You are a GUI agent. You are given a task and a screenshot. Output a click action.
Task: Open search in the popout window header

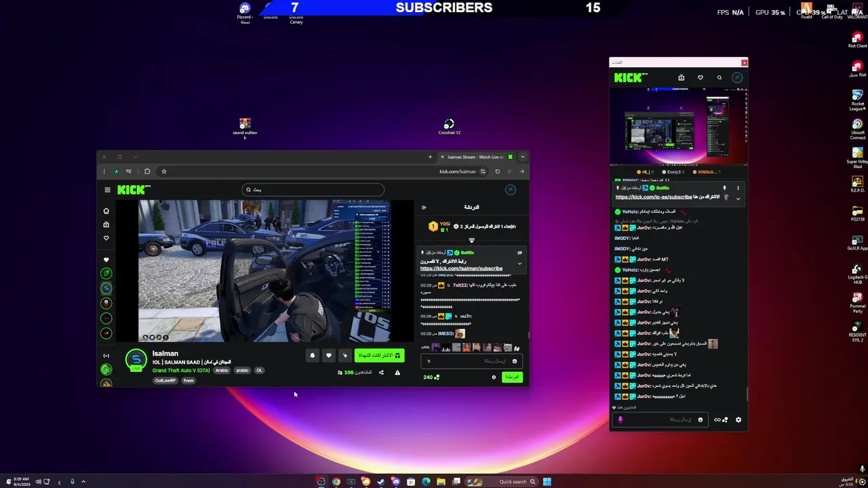[719, 78]
